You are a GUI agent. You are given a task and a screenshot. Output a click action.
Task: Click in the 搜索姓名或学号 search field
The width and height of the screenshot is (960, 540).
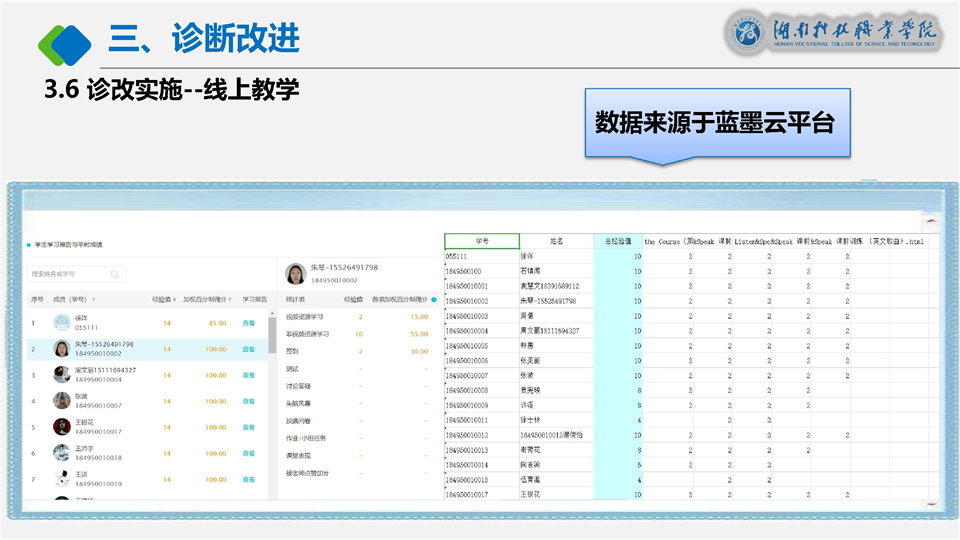(x=68, y=274)
